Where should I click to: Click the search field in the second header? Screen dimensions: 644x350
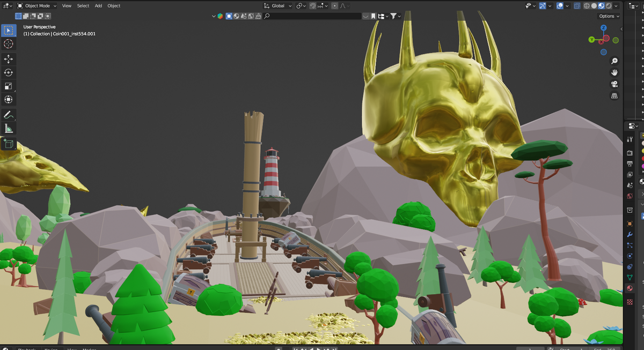(312, 16)
